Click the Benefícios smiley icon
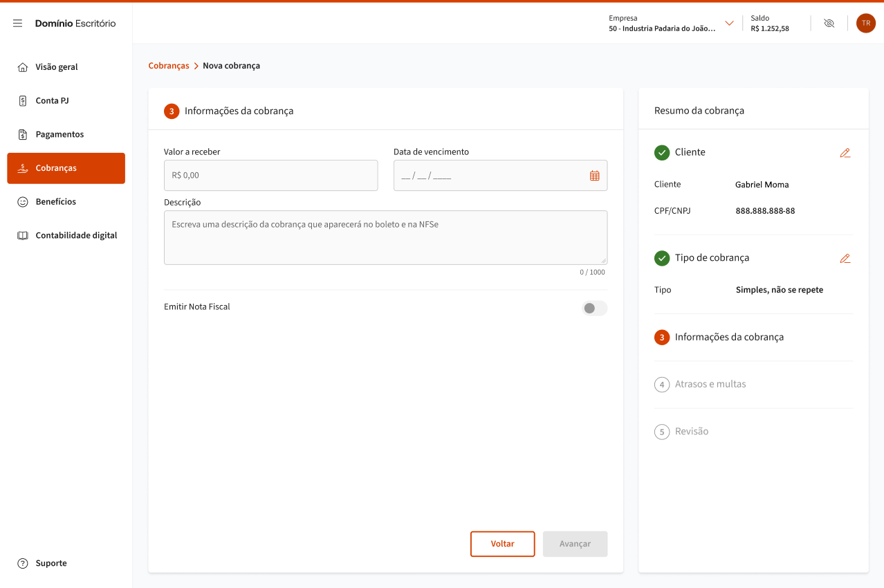The width and height of the screenshot is (884, 588). point(23,202)
